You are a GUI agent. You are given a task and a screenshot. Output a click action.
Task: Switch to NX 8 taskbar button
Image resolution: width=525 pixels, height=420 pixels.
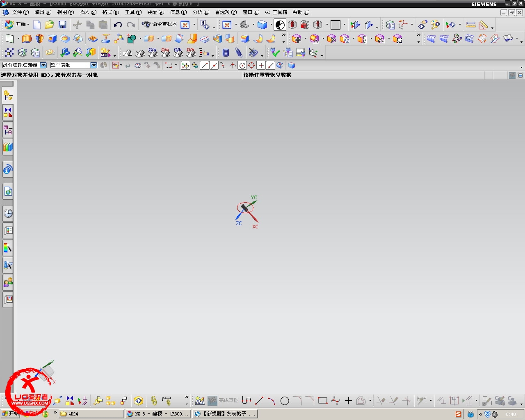[158, 414]
